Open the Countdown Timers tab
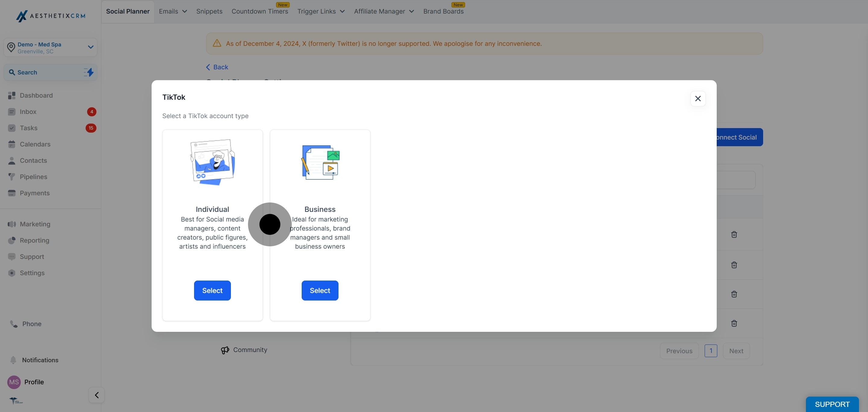The image size is (868, 412). (x=260, y=11)
